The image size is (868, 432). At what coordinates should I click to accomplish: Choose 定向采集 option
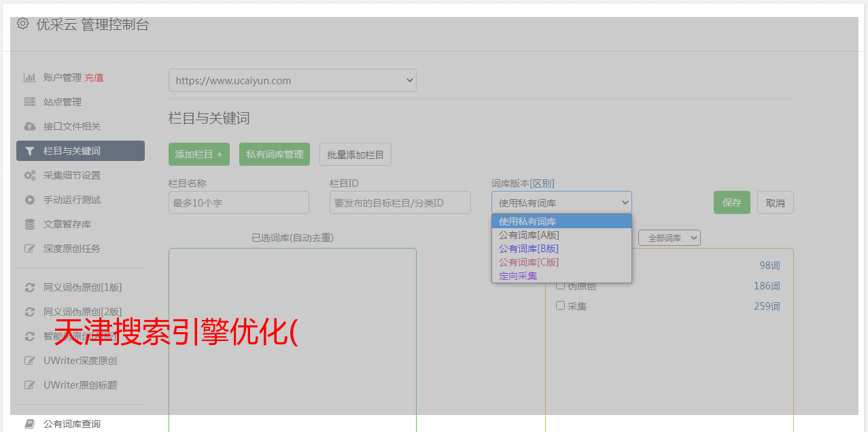click(x=561, y=276)
